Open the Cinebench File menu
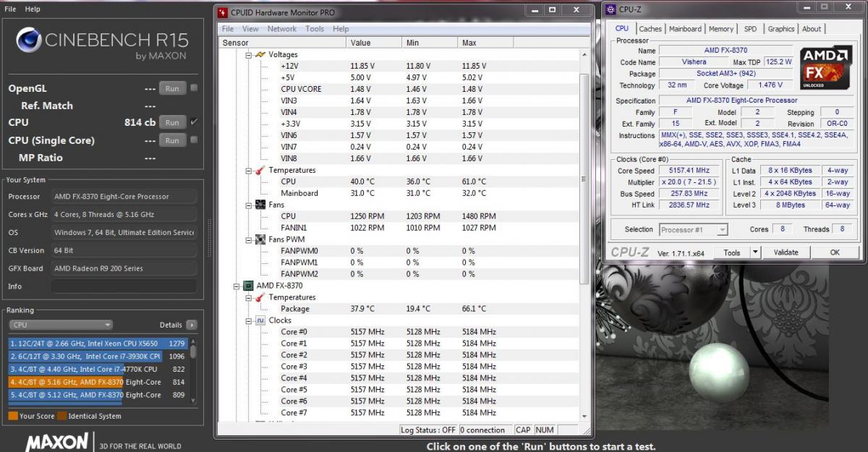 10,9
